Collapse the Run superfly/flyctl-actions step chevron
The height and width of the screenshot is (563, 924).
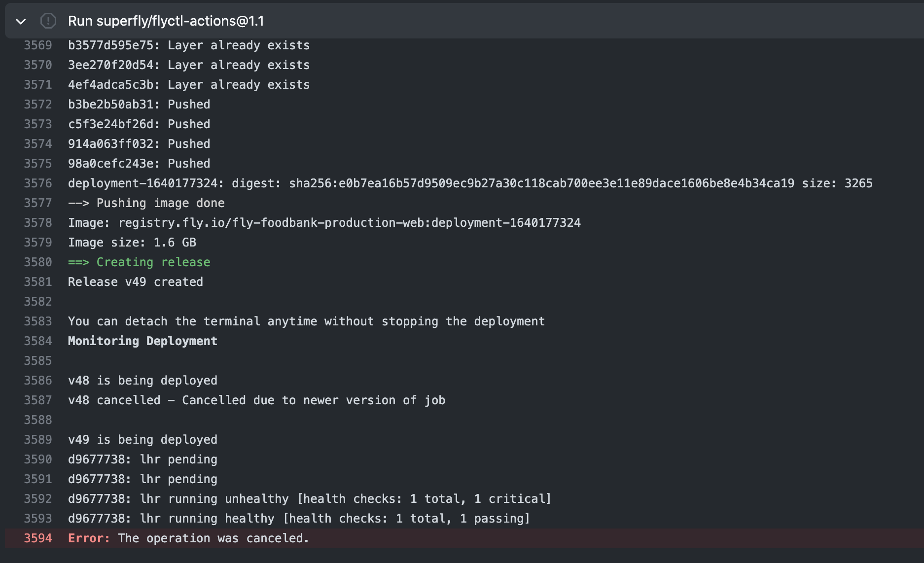[x=21, y=21]
